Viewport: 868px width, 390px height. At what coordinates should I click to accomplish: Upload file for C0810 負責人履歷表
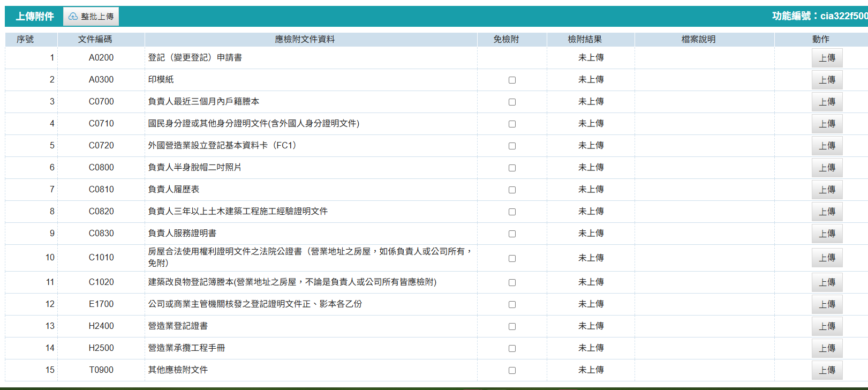827,190
